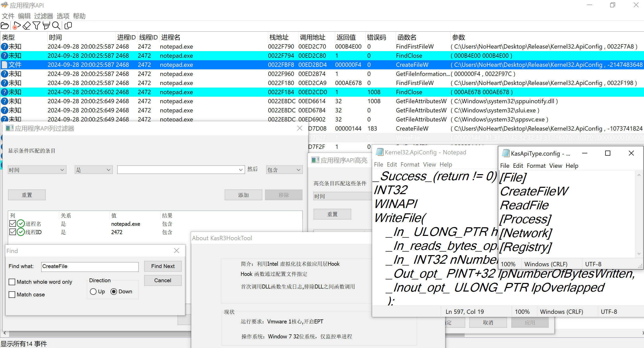
Task: Select the Up direction radio button
Action: pos(93,292)
